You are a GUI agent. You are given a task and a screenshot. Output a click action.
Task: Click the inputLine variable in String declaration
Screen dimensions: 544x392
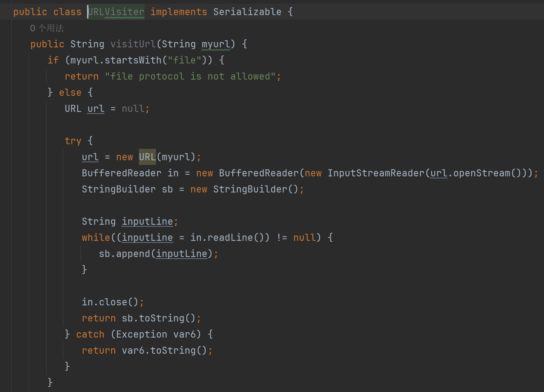(x=147, y=221)
